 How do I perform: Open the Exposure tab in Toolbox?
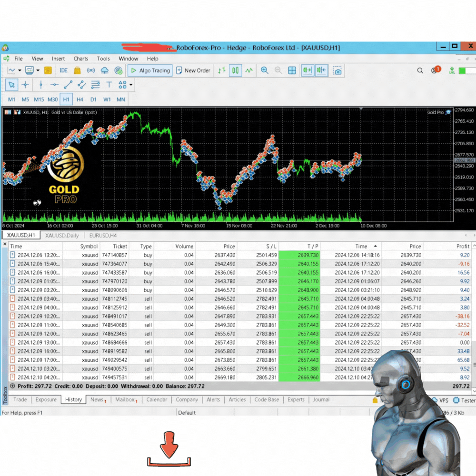click(x=46, y=399)
